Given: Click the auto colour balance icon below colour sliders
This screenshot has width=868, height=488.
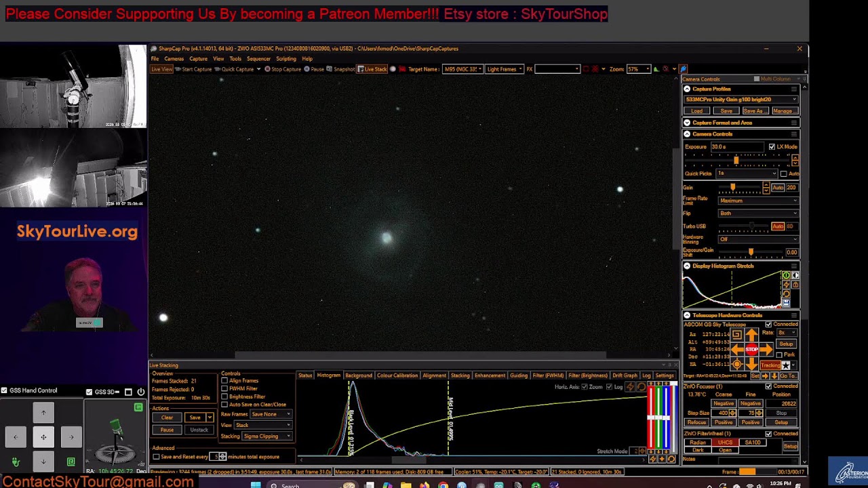Looking at the screenshot, I should (652, 459).
